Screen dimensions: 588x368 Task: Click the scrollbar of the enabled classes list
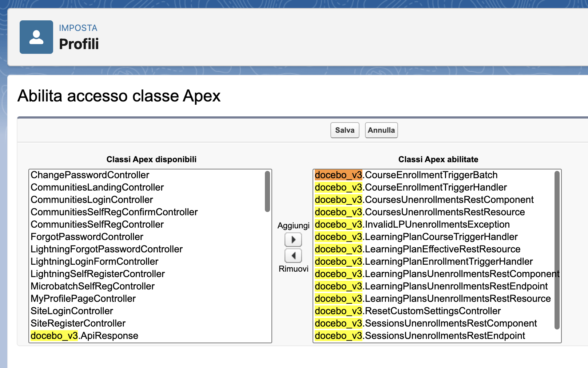pos(557,250)
